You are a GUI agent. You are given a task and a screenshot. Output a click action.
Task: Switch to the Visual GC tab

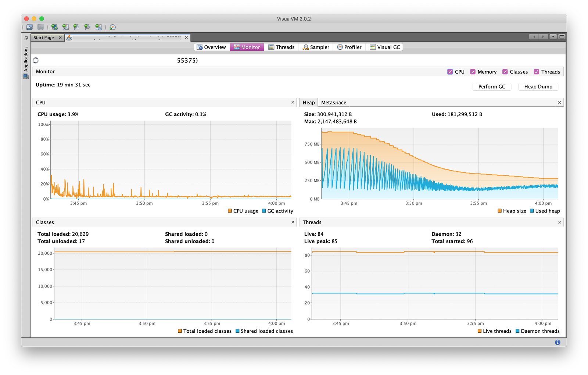(384, 47)
